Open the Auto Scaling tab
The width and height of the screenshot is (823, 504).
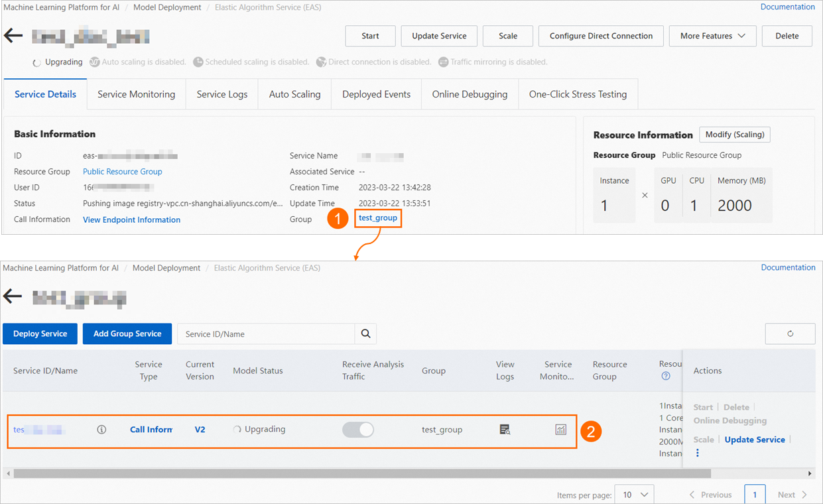[x=294, y=94]
